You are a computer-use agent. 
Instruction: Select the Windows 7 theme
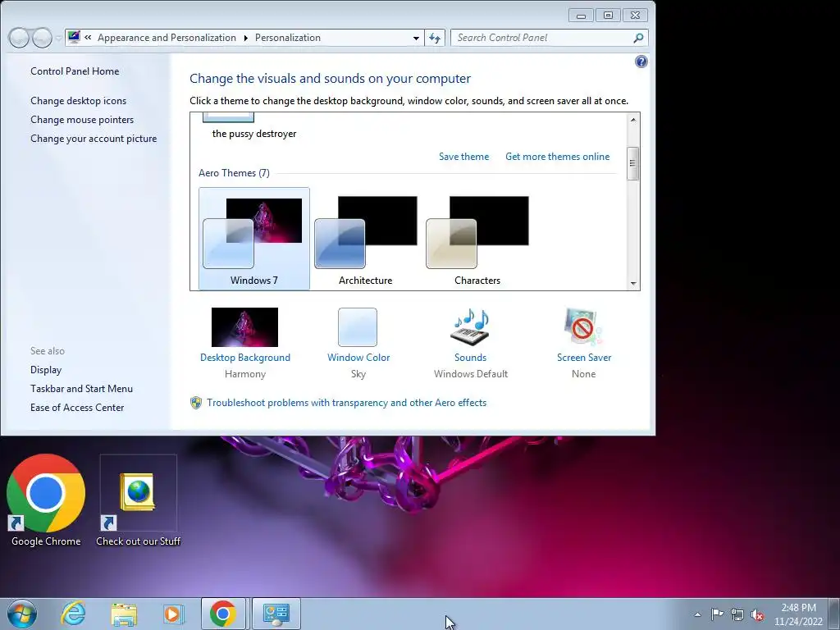[x=254, y=239]
